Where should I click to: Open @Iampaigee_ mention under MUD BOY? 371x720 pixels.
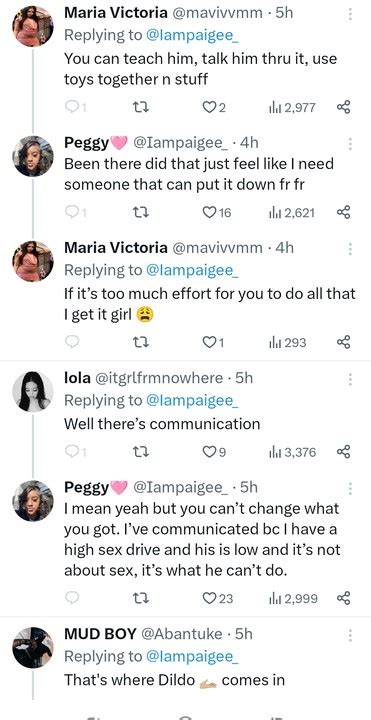point(192,657)
